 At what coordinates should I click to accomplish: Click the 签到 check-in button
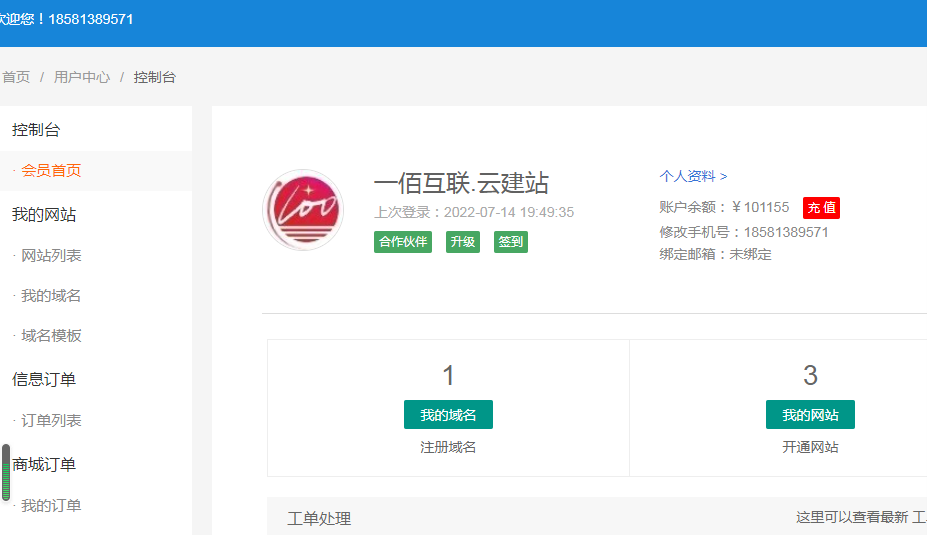point(511,242)
